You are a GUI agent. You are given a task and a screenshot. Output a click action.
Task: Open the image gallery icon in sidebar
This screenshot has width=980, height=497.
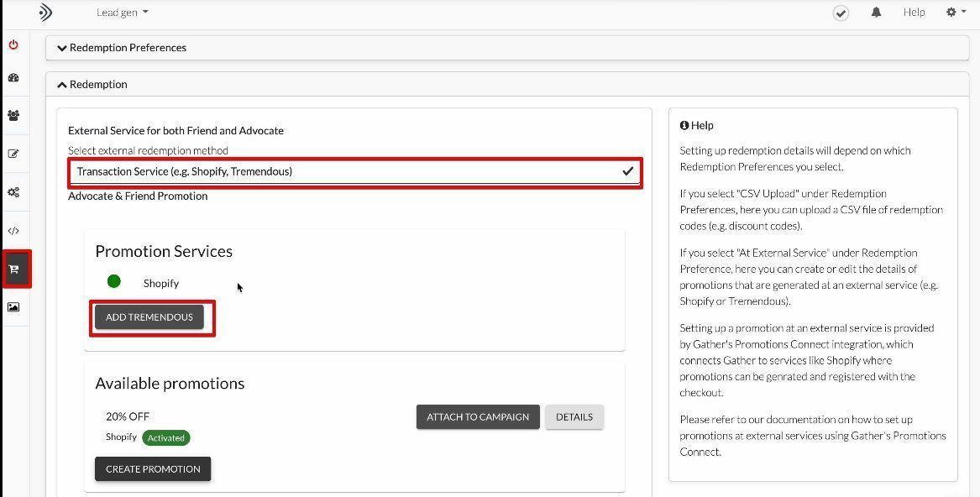(13, 307)
